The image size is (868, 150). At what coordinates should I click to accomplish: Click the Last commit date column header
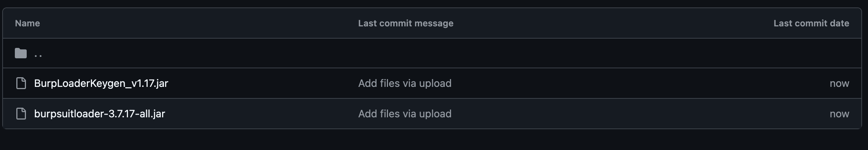point(811,23)
